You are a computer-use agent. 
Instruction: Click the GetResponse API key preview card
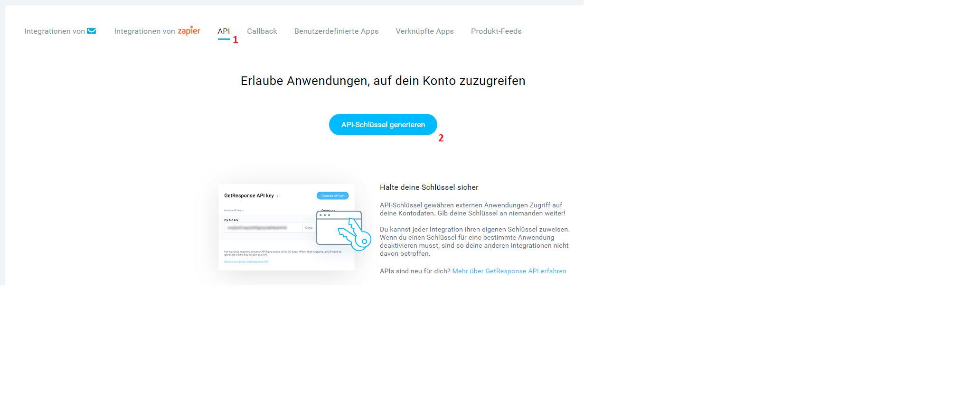click(286, 227)
